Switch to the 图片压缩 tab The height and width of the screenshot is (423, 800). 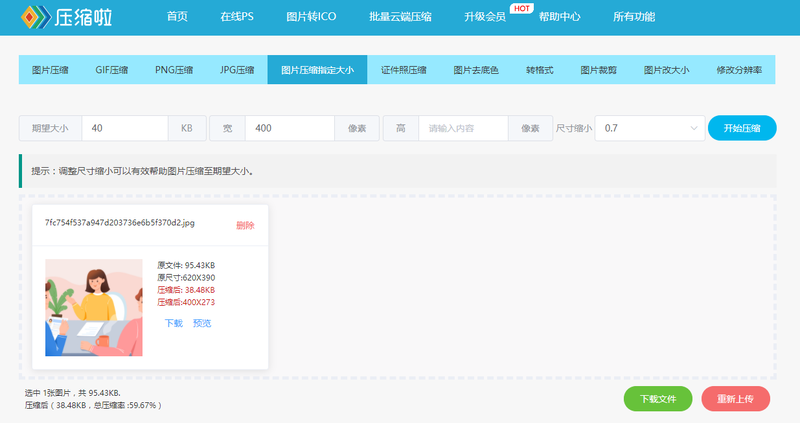(50, 70)
